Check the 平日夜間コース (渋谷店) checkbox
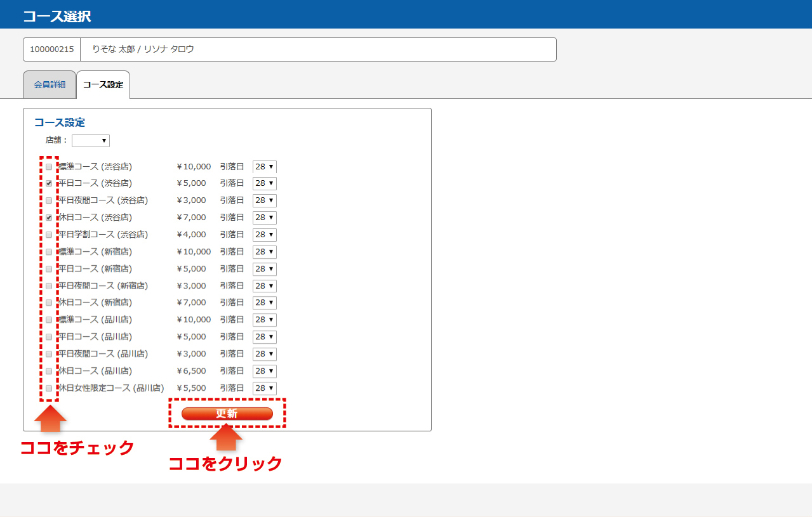Screen dimensions: 812x517 49,200
